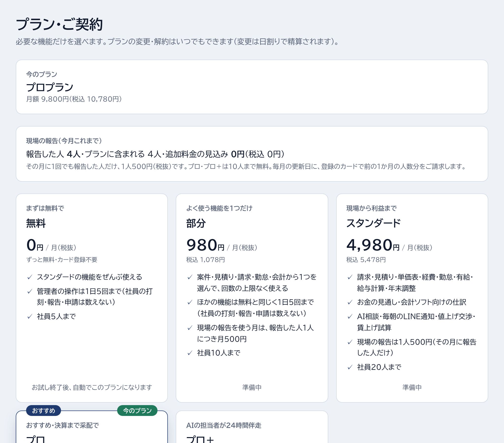The image size is (504, 443).
Task: Select the プロプラン current plan name
Action: [50, 87]
